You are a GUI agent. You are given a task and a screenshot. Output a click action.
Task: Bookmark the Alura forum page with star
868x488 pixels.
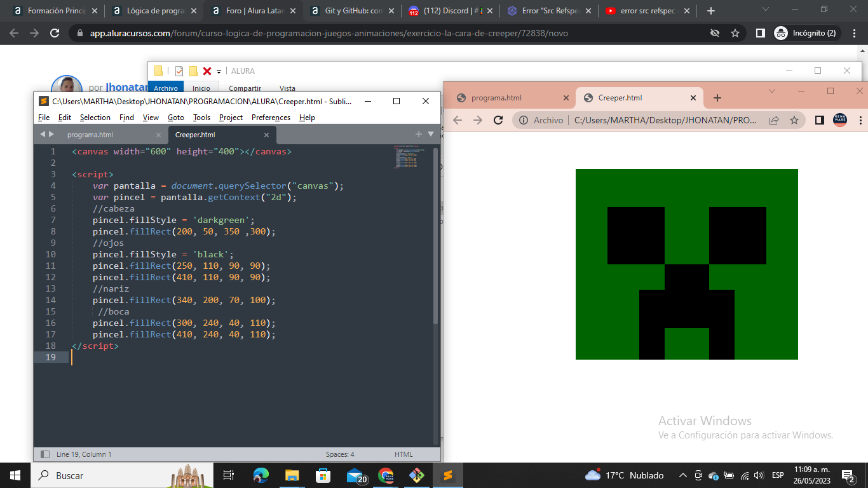pos(735,33)
